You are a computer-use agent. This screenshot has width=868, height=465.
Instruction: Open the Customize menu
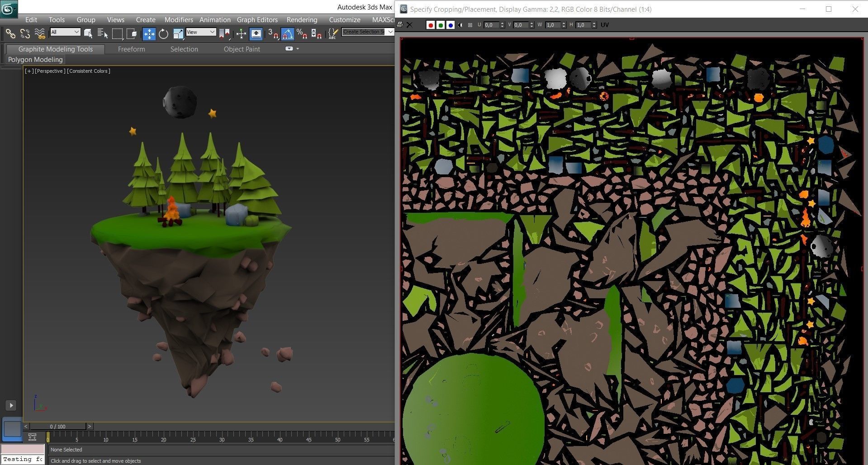coord(345,19)
